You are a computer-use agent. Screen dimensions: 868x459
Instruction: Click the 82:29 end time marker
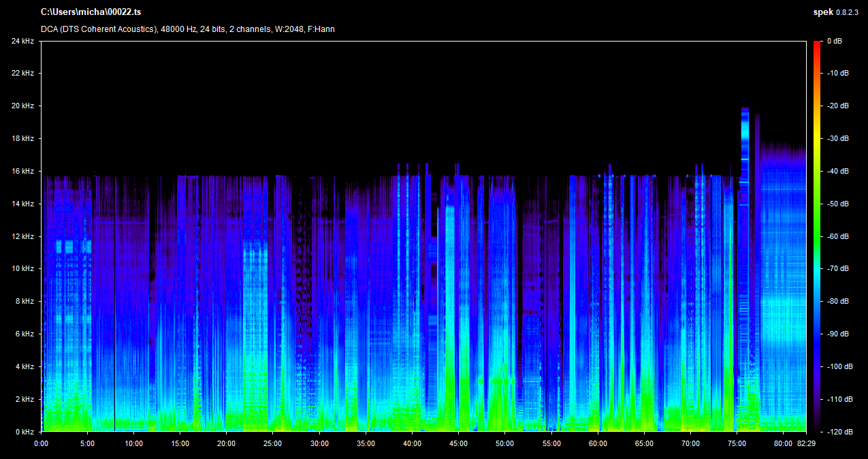[x=806, y=443]
